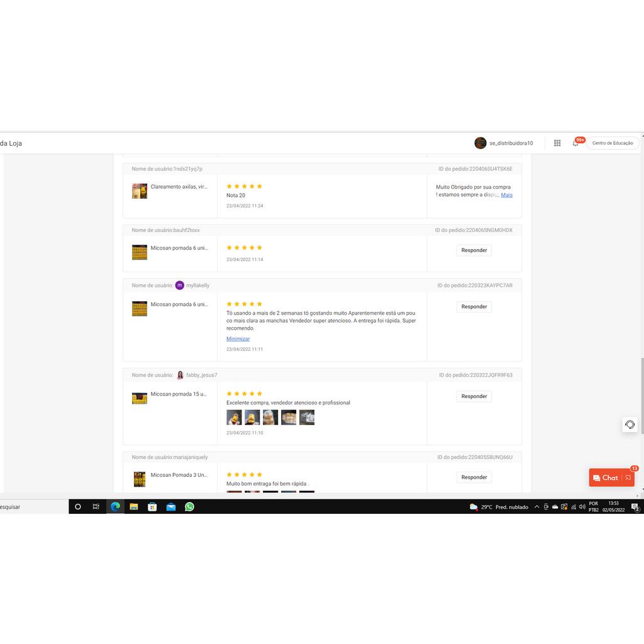Open the taskbar volume control
The width and height of the screenshot is (644, 644).
coord(582,507)
